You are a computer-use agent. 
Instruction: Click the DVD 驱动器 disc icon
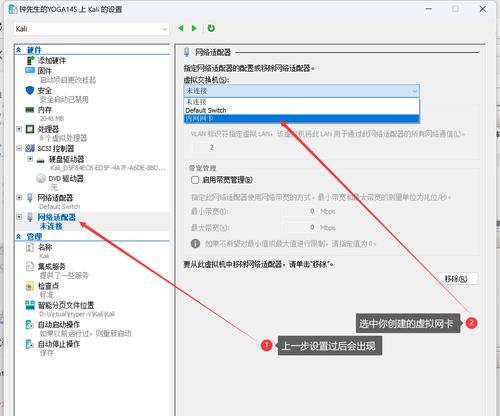pos(41,178)
